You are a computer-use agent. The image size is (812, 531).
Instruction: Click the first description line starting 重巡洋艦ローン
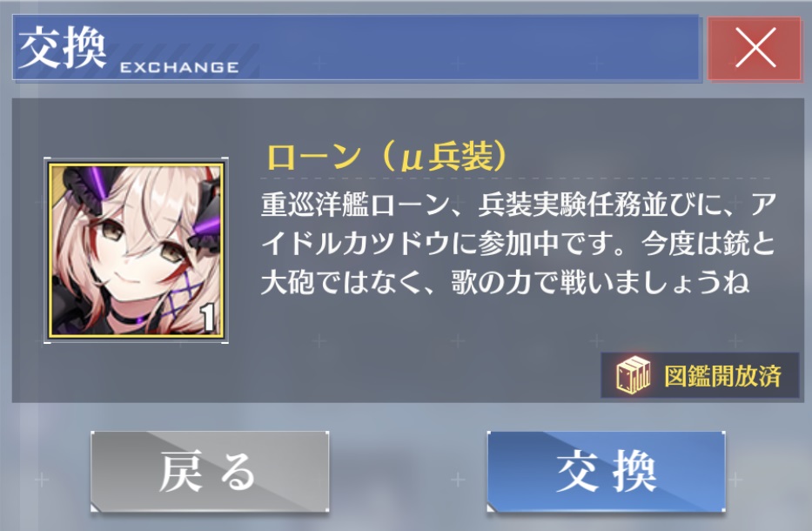click(x=518, y=205)
